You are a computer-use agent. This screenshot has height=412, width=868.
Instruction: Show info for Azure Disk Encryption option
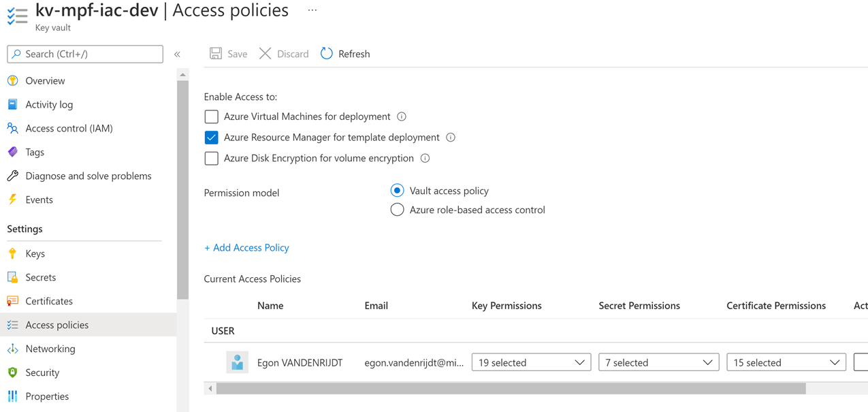tap(425, 159)
